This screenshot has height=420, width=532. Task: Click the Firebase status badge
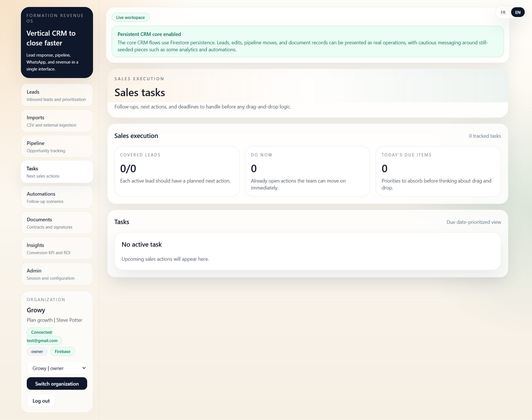pyautogui.click(x=62, y=351)
